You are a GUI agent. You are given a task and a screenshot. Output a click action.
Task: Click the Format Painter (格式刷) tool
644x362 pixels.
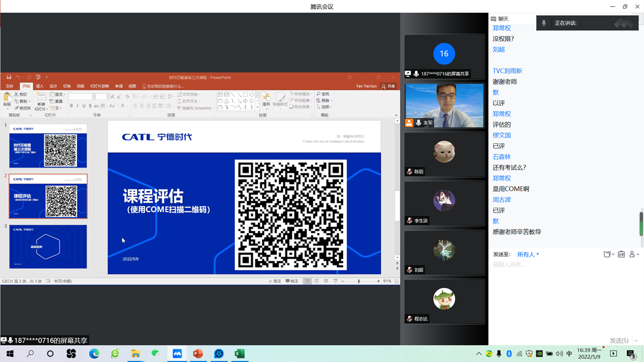pos(22,108)
